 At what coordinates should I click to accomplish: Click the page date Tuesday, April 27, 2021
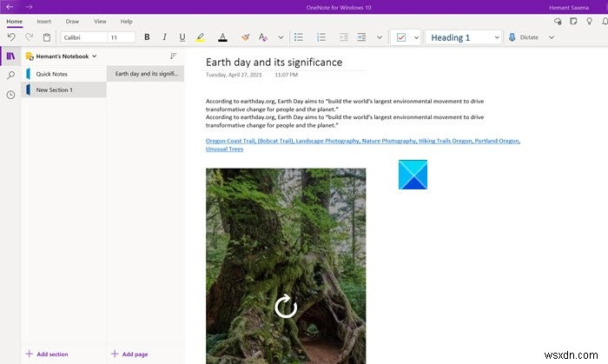234,75
